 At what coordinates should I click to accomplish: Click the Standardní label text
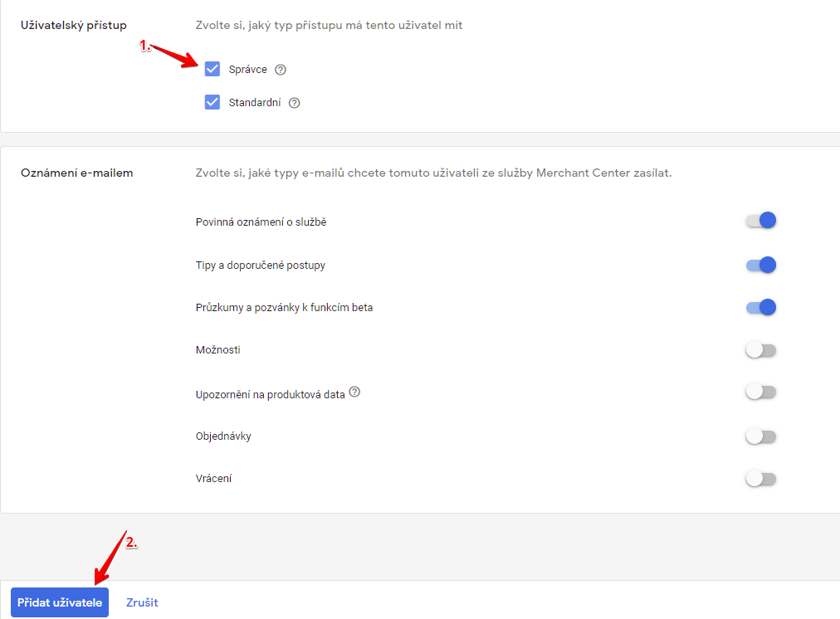point(254,103)
